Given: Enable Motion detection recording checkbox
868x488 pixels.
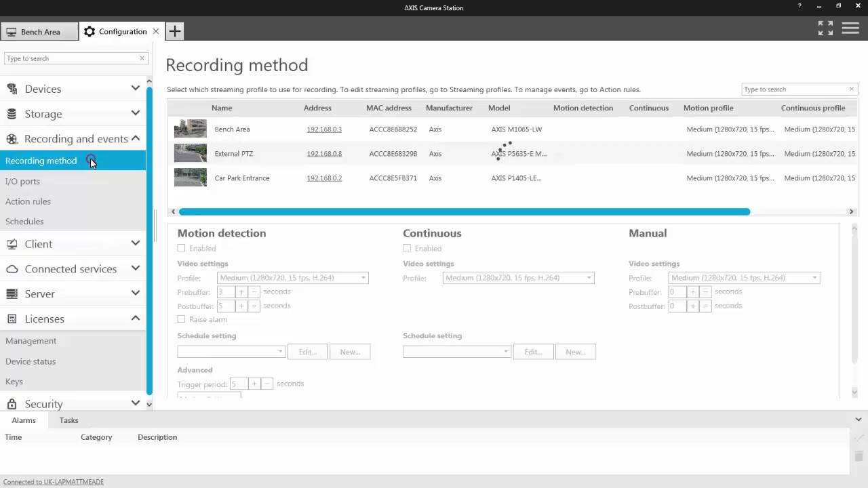Looking at the screenshot, I should (x=181, y=249).
